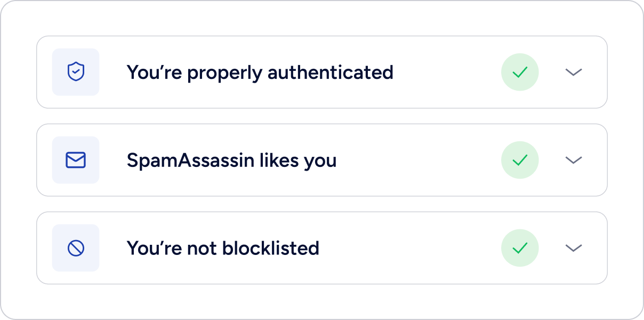Click green checkmark beside SpamAssassin row
The image size is (644, 320).
[520, 160]
